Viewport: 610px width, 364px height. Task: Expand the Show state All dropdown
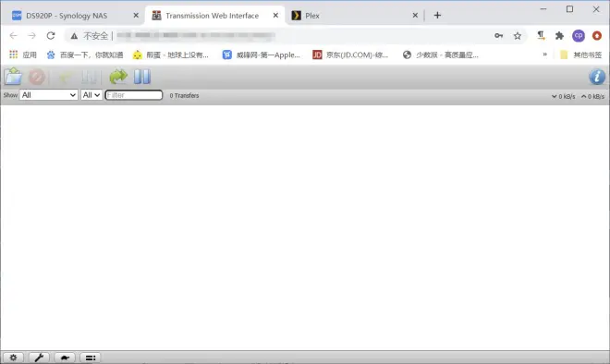tap(49, 95)
